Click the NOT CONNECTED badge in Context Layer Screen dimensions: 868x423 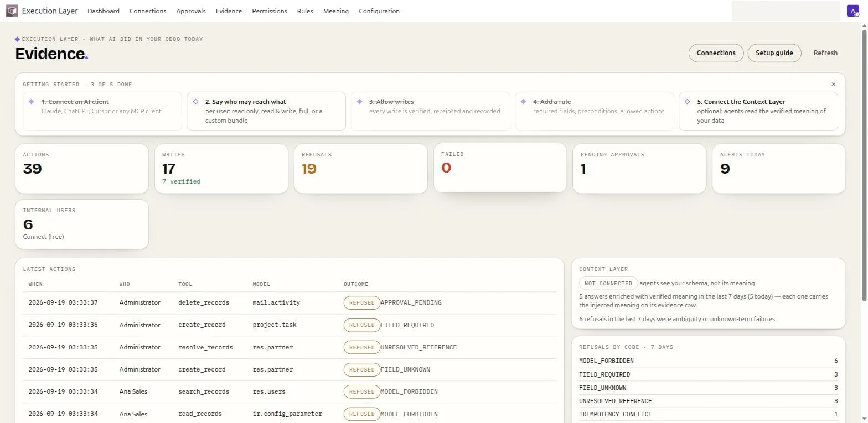(608, 283)
